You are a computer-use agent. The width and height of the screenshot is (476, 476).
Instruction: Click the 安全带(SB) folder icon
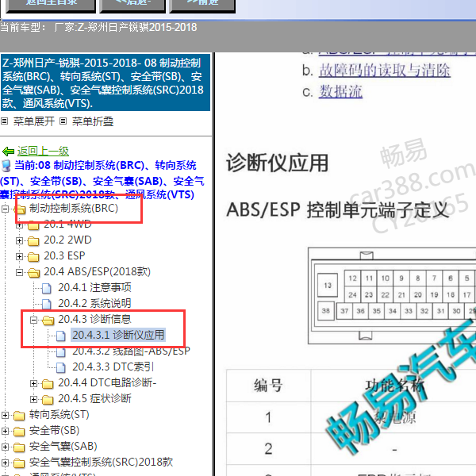pos(19,432)
